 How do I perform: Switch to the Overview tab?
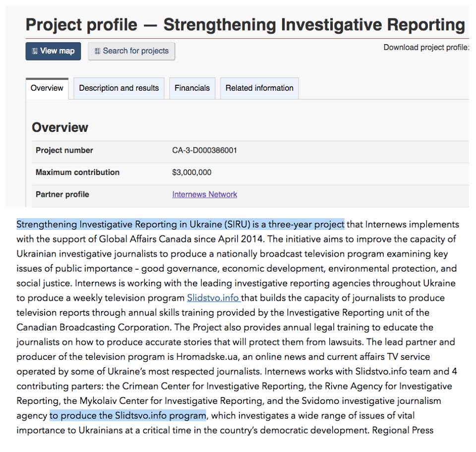pyautogui.click(x=47, y=88)
